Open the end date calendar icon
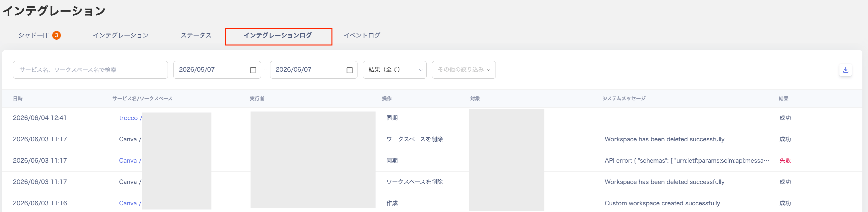868x212 pixels. [350, 70]
